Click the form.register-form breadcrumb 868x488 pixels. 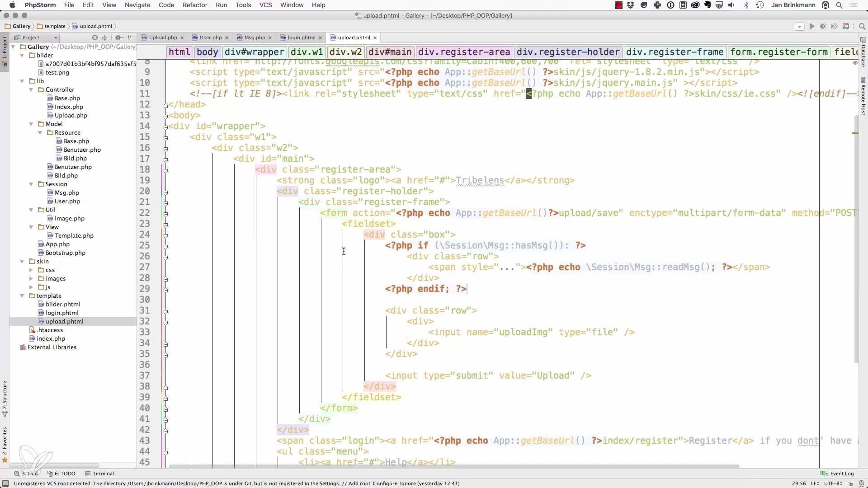(x=779, y=52)
